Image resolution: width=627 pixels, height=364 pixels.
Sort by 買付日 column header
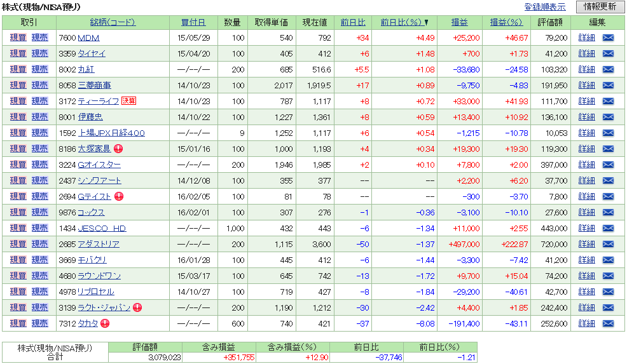tap(193, 22)
